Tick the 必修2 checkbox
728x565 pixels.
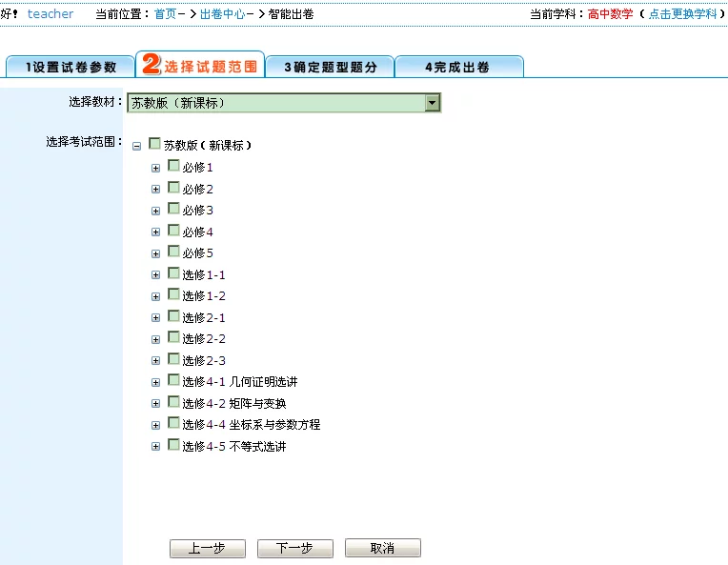coord(173,187)
